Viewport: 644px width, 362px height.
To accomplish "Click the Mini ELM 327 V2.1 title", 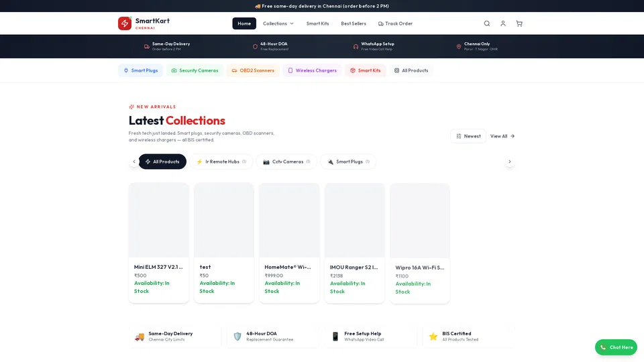I will coord(158,267).
